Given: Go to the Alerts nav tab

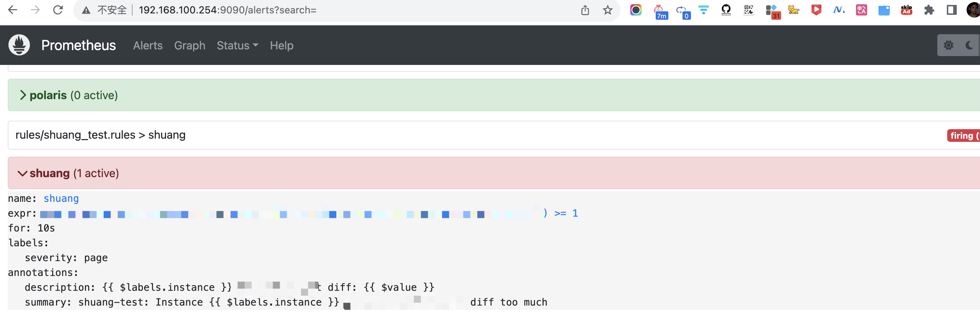Looking at the screenshot, I should [x=148, y=45].
